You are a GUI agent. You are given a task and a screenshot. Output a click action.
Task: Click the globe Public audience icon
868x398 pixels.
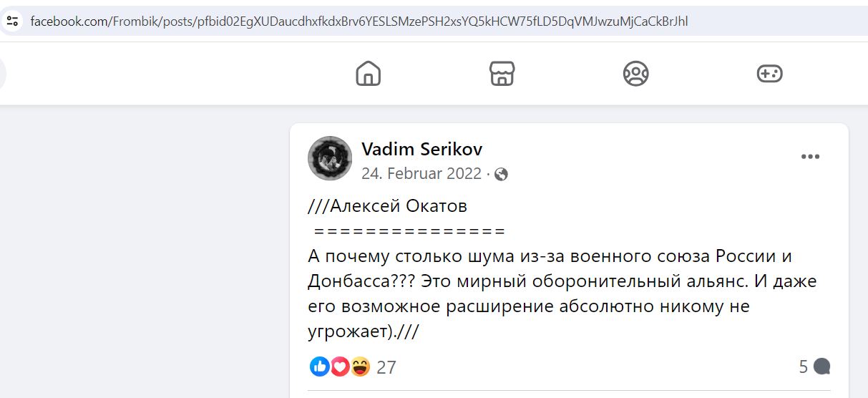click(501, 174)
